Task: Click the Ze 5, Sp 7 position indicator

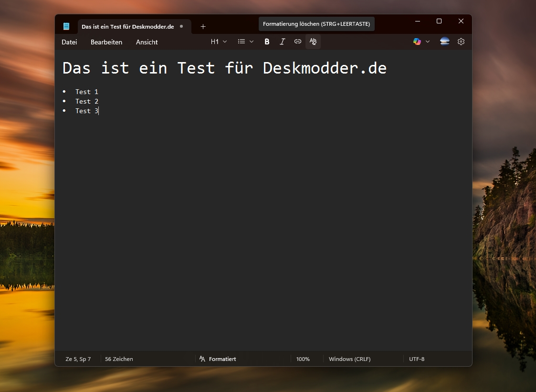Action: tap(78, 359)
